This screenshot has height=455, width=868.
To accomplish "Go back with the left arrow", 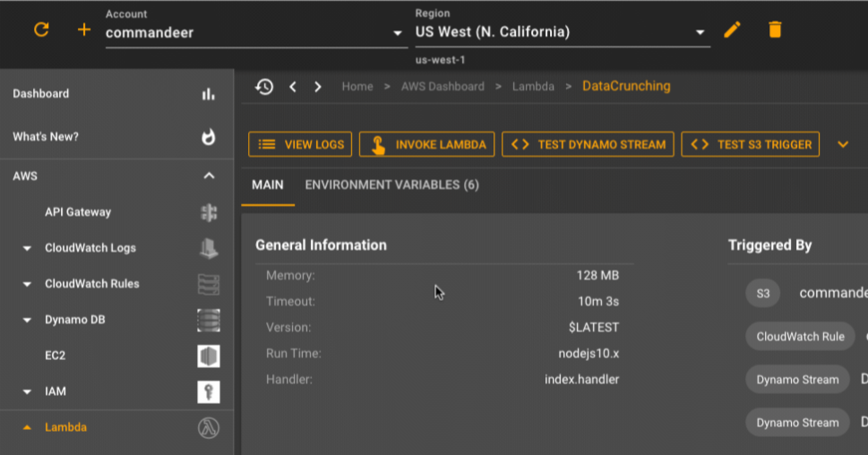I will (293, 86).
